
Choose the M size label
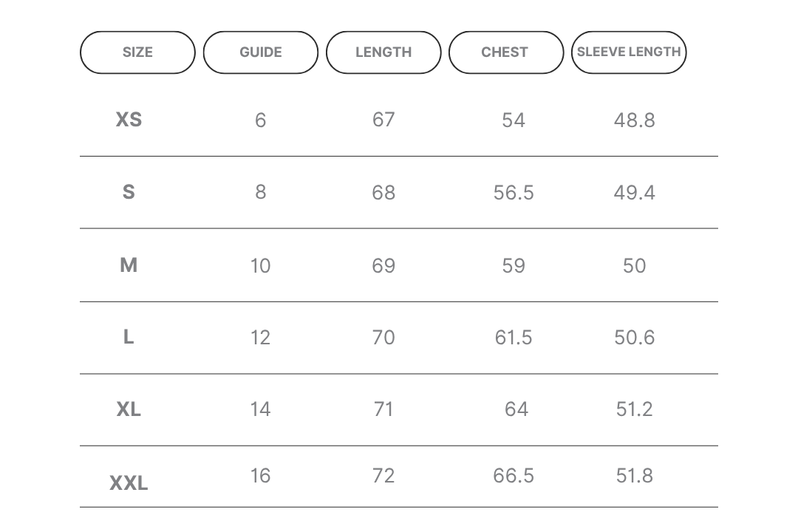click(x=129, y=265)
